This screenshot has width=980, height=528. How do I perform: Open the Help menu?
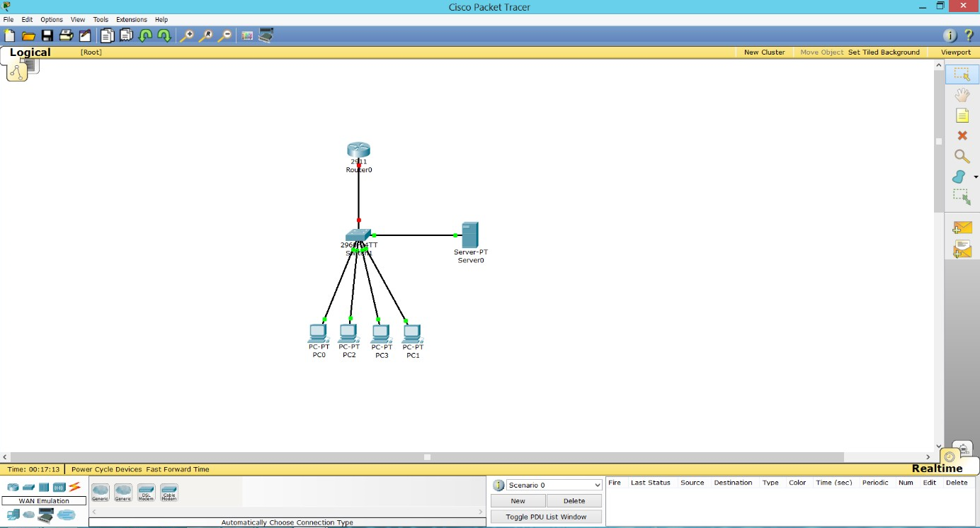[x=161, y=20]
